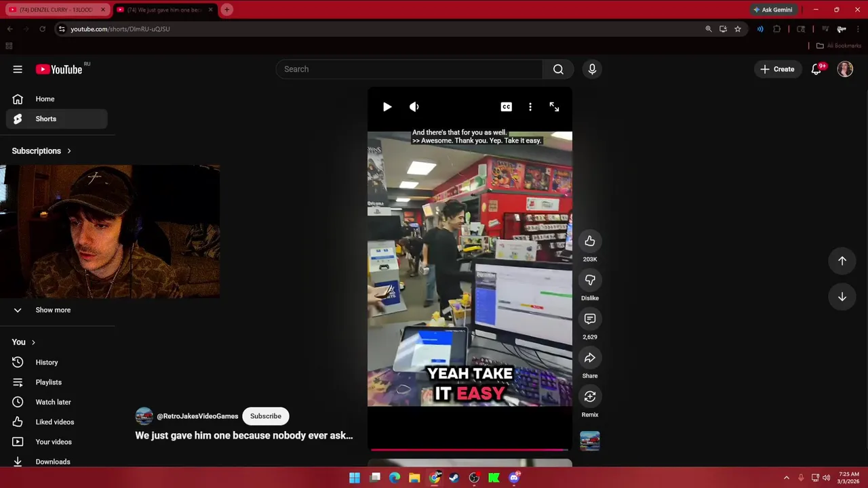Open the install app icon in address bar
Screen dimensions: 868x488
point(723,29)
